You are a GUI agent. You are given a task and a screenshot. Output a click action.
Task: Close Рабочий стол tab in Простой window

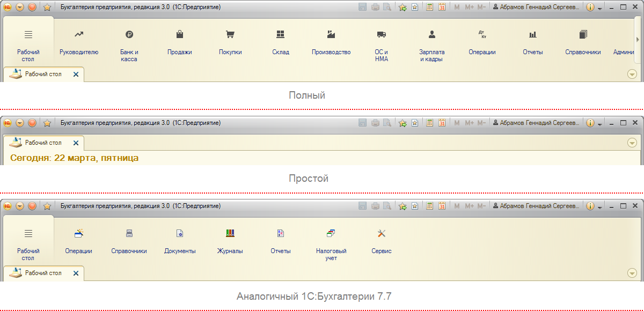(76, 143)
